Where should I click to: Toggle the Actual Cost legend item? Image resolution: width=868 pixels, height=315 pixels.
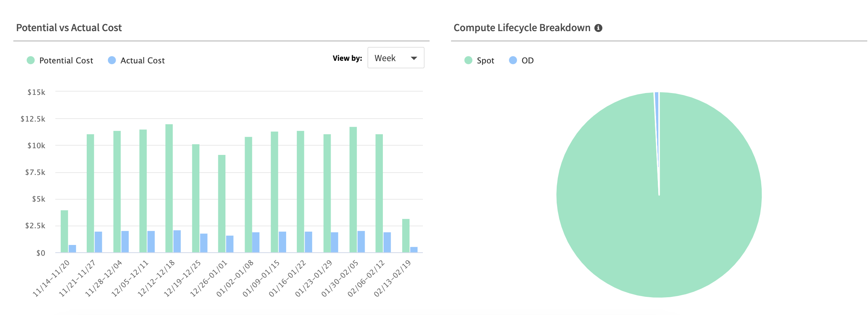(x=142, y=60)
